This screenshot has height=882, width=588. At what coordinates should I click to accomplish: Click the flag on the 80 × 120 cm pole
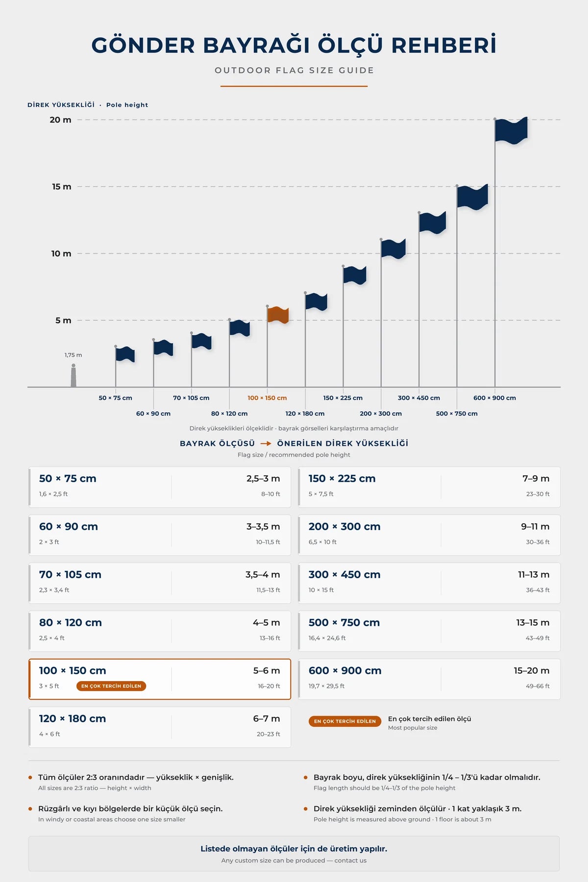coord(240,328)
